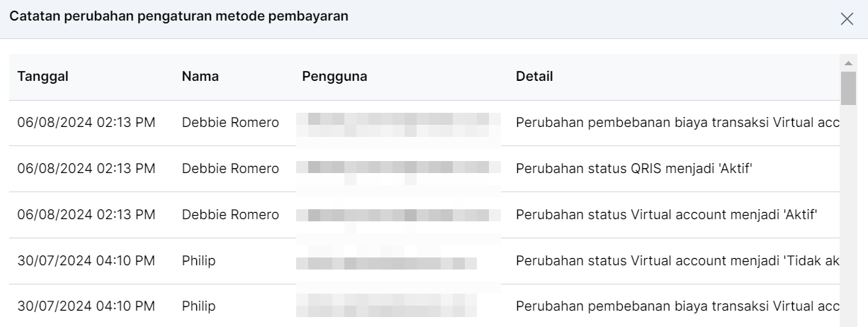Select the date in the QRIS status row

click(x=86, y=169)
